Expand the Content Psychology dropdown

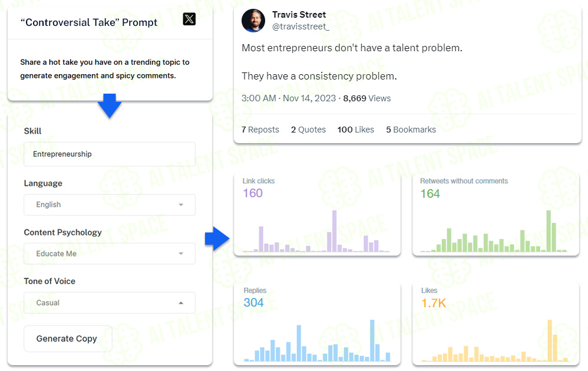point(110,254)
